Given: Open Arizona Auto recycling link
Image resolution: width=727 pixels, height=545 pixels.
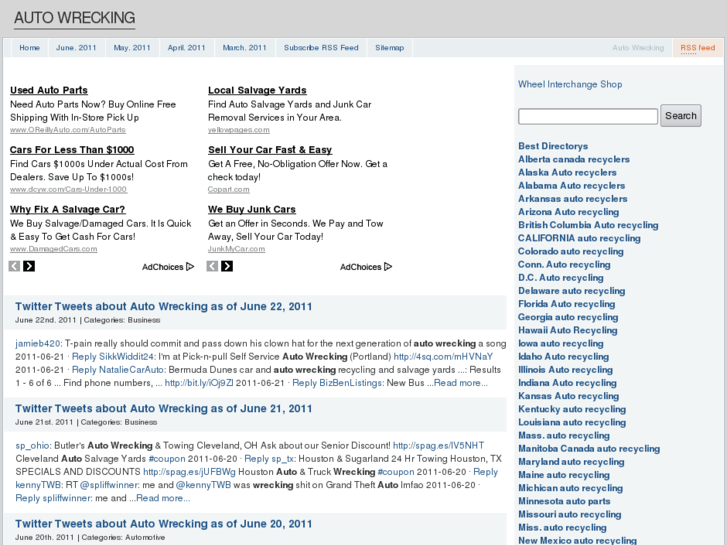Looking at the screenshot, I should (568, 212).
